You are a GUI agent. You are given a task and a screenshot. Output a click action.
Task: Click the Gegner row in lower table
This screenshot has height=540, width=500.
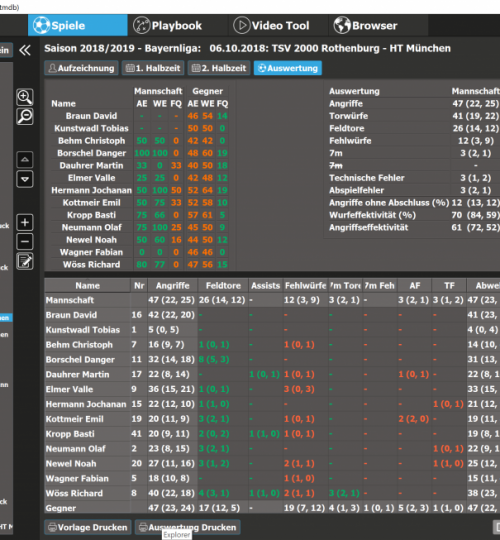(x=272, y=508)
